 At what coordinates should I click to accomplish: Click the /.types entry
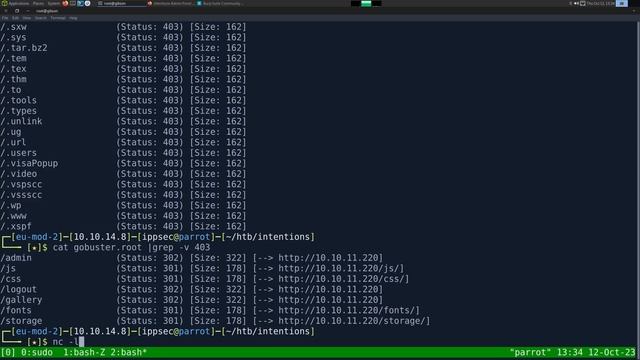point(18,111)
